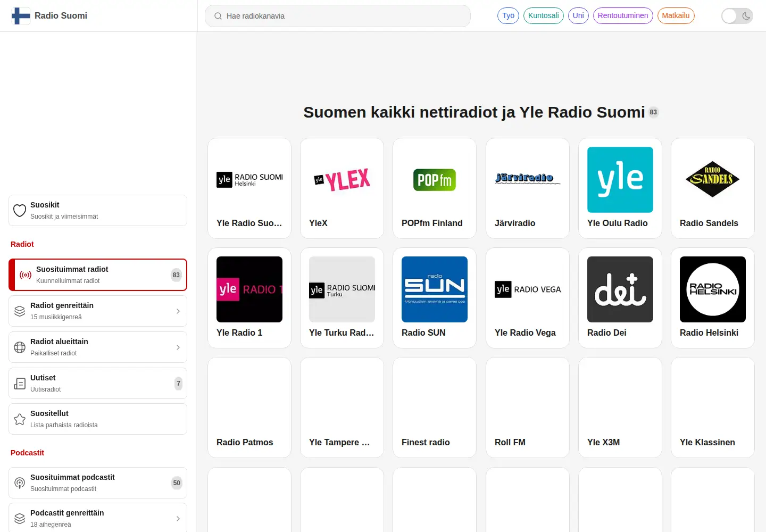Viewport: 766px width, 532px height.
Task: Select the Matkailu tag
Action: [x=676, y=15]
